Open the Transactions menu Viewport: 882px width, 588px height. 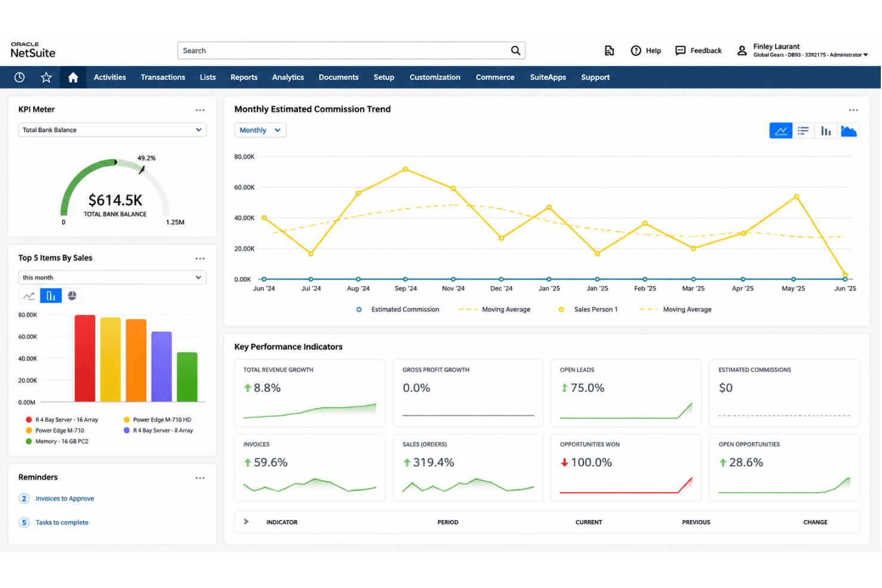[163, 77]
